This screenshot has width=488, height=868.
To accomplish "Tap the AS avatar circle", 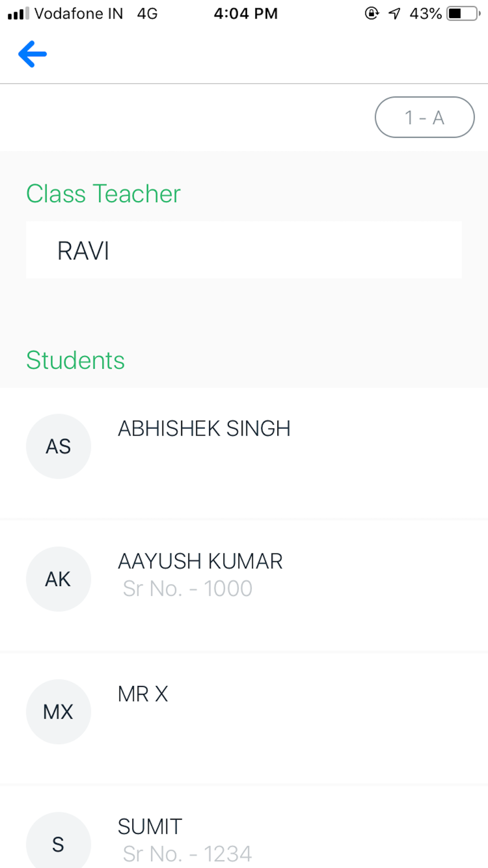I will [59, 446].
